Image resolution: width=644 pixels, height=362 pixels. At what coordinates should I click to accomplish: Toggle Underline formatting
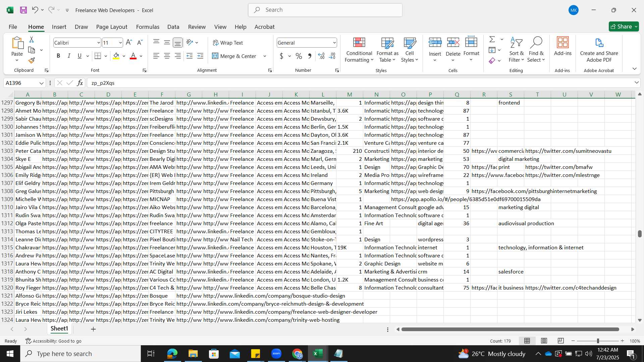(x=79, y=56)
